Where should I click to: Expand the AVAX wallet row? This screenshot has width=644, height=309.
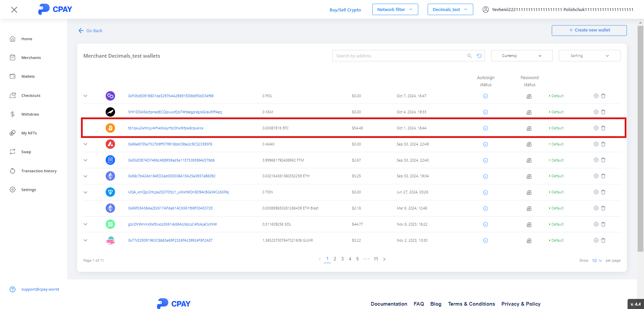point(86,144)
